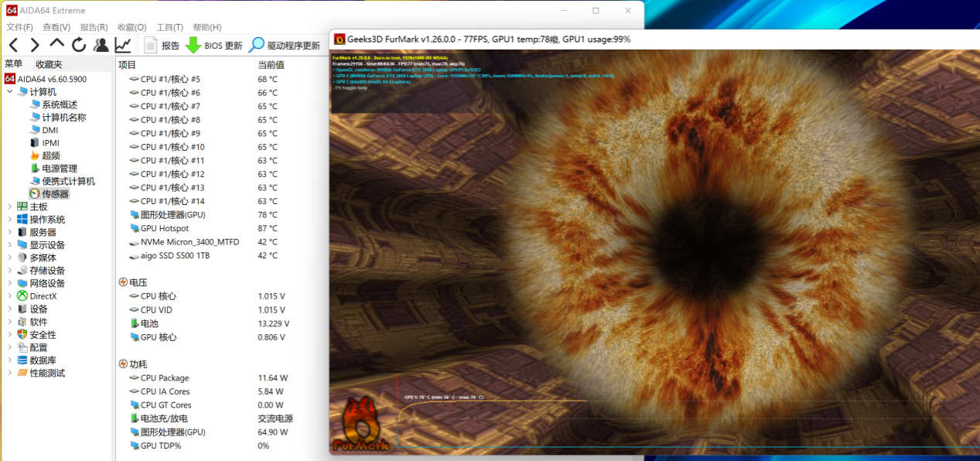Open the 查看(V) menu
The height and width of the screenshot is (461, 980).
tap(56, 27)
